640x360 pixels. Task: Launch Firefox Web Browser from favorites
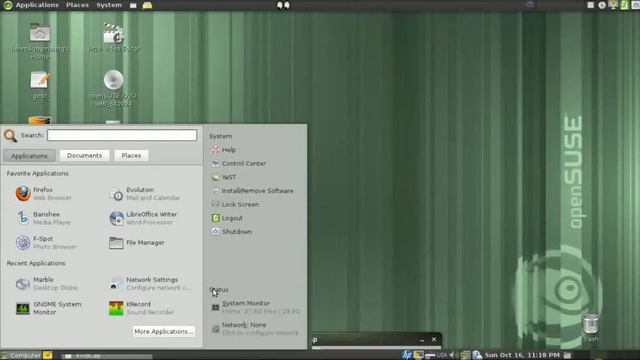tap(43, 193)
